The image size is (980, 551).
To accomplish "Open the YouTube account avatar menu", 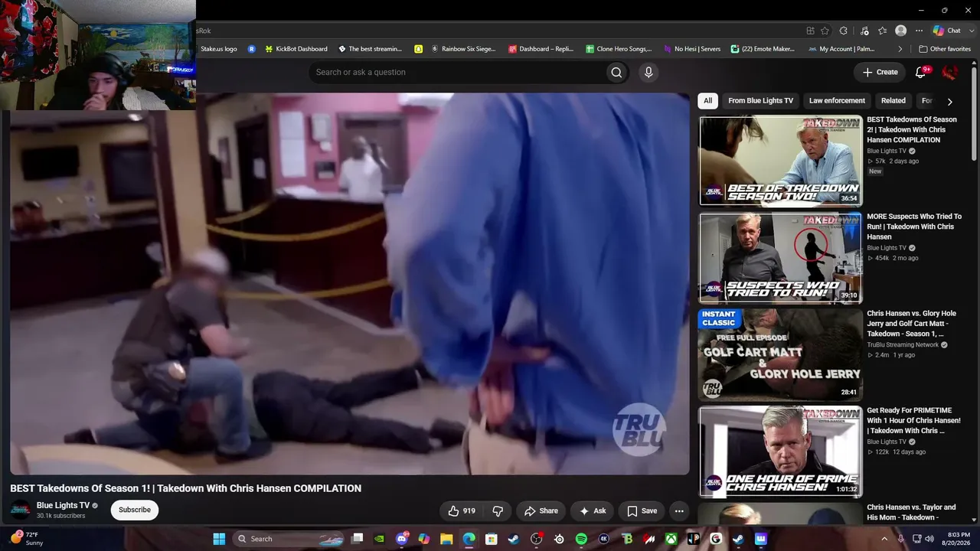I will [949, 72].
